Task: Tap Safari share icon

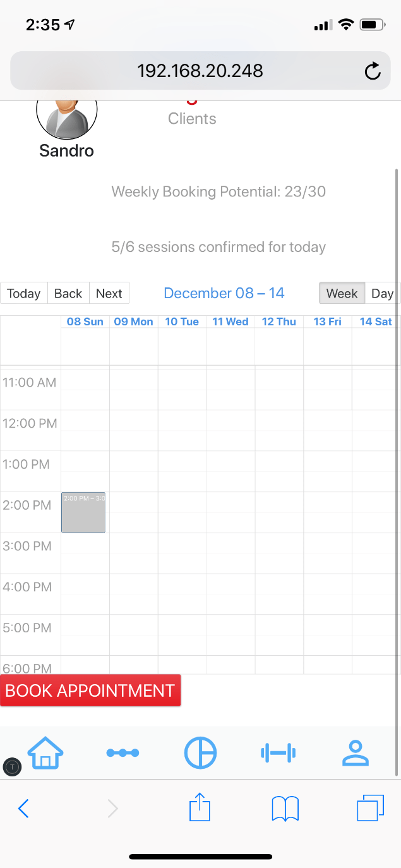Action: tap(200, 808)
